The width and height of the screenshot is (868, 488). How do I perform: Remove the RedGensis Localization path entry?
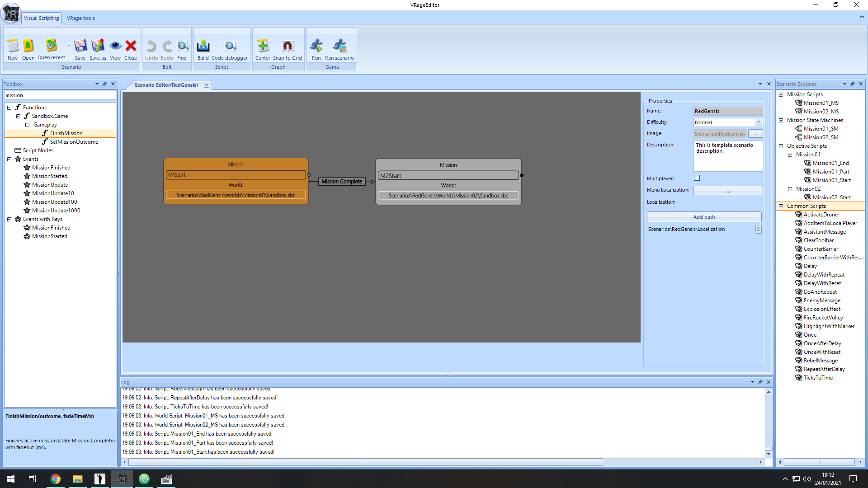(x=758, y=229)
